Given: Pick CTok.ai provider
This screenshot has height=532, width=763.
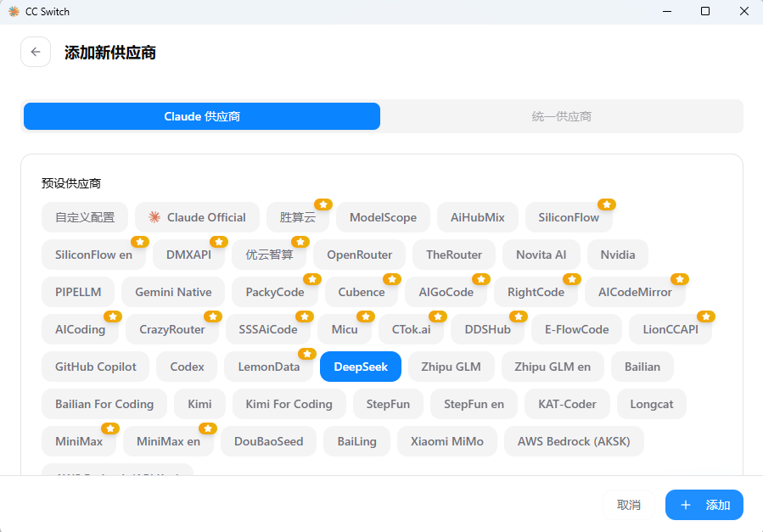Looking at the screenshot, I should (411, 330).
